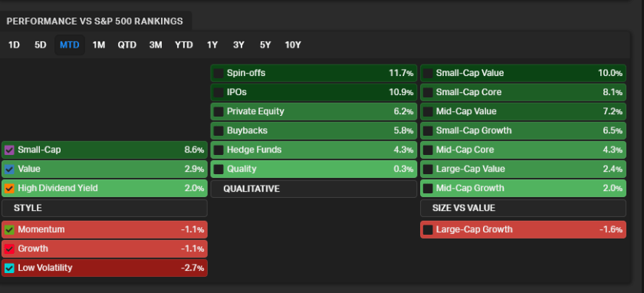The image size is (644, 293).
Task: Uncheck the cyan Low Volatility checkbox
Action: click(x=9, y=268)
